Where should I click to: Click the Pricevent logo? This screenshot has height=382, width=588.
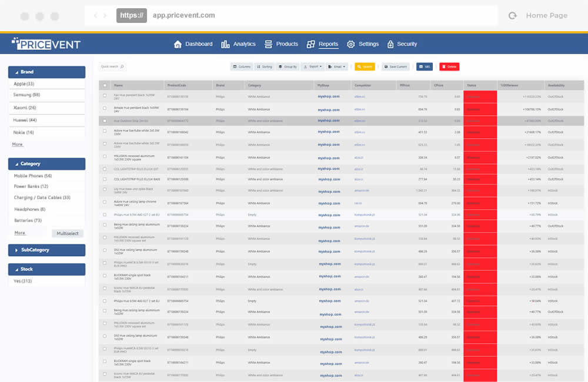click(x=46, y=44)
